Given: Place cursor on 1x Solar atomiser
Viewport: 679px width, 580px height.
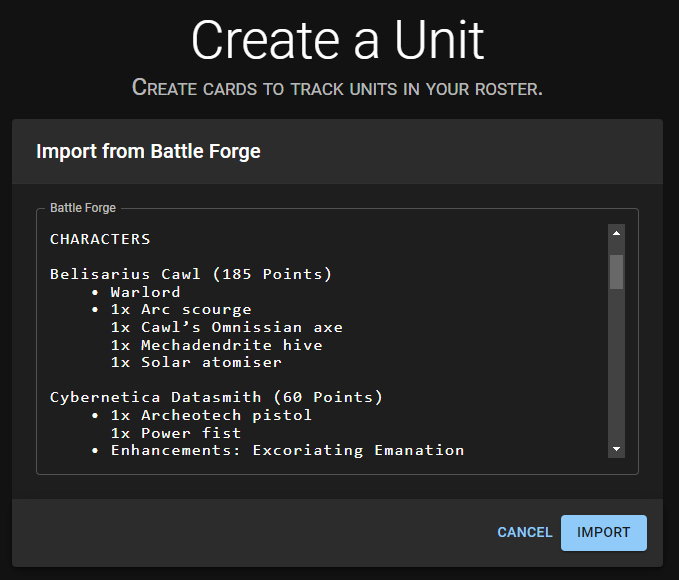Looking at the screenshot, I should pos(196,362).
